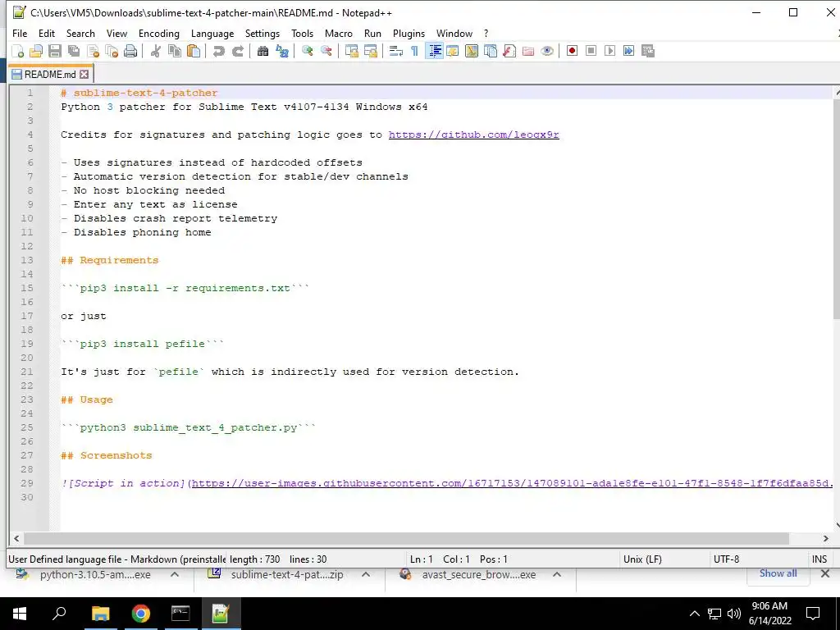This screenshot has width=840, height=630.
Task: Click the horizontal scrollbar right arrow
Action: pos(825,538)
